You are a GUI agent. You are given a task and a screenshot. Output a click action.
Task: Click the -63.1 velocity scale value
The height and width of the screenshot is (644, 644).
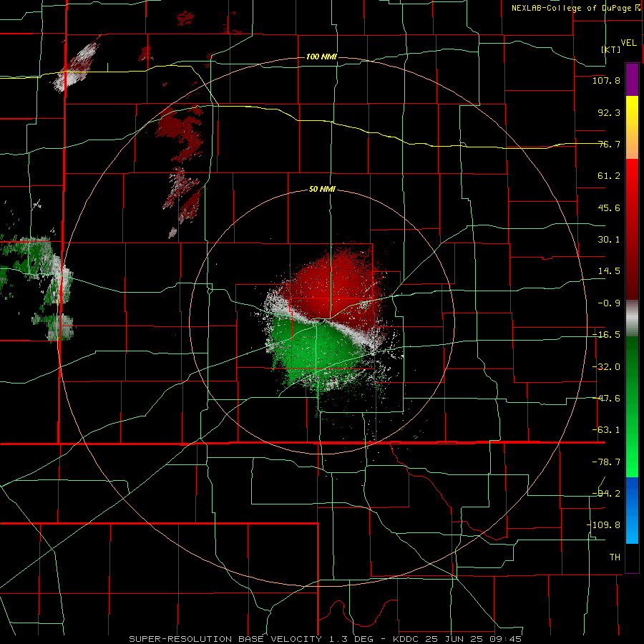point(606,430)
